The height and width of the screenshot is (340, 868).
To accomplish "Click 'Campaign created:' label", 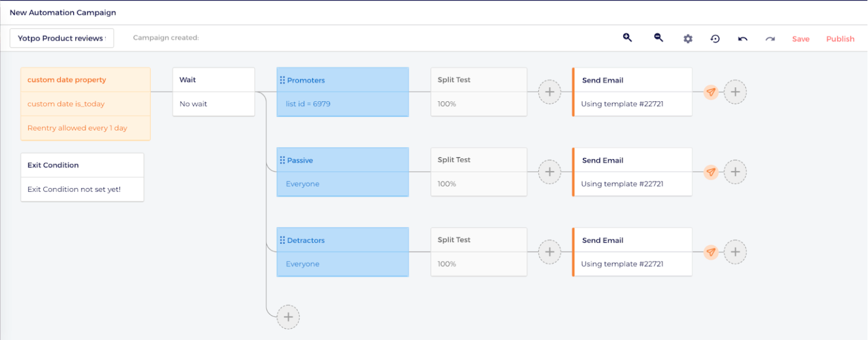I will coord(166,38).
